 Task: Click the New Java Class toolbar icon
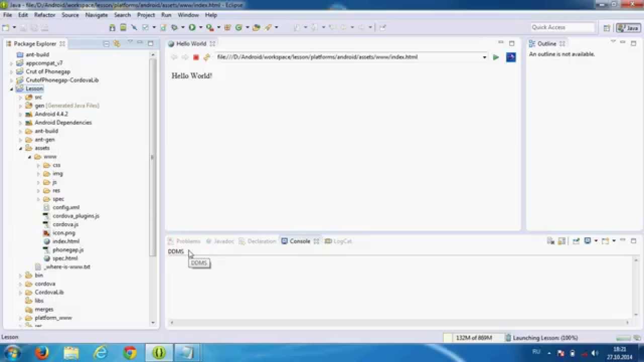(238, 28)
